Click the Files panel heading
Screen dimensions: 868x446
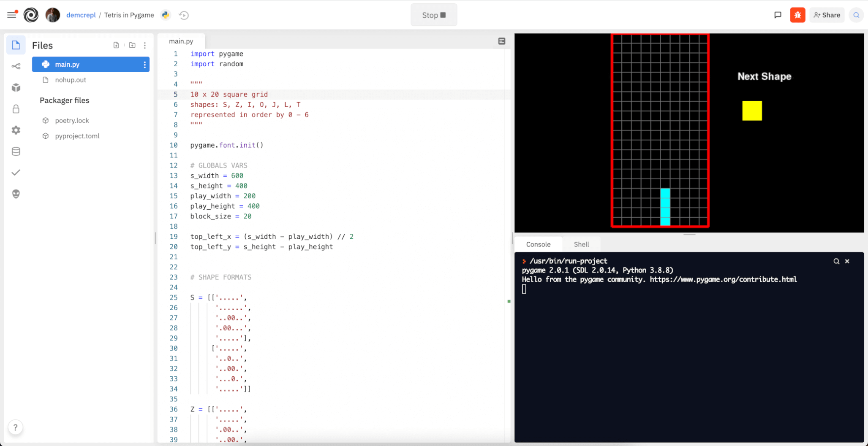tap(42, 45)
